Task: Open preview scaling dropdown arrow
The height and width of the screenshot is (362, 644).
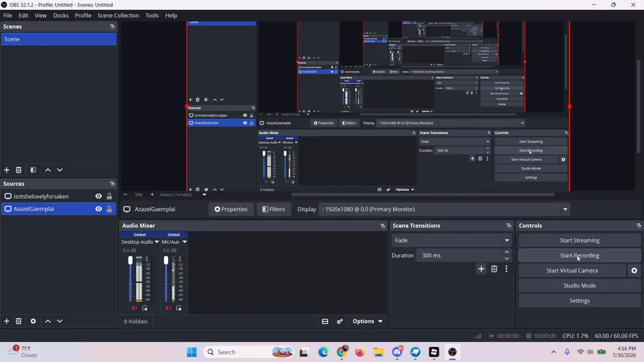Action: 204,195
